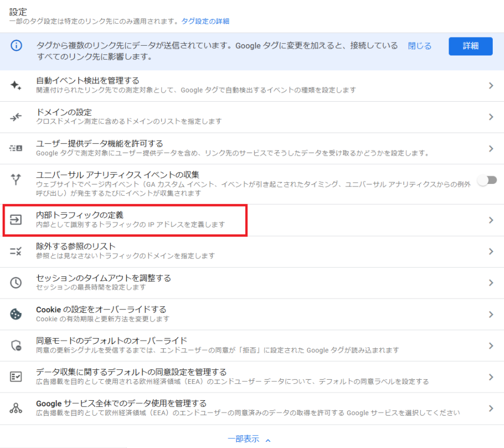The image size is (504, 448).
Task: Click the entry arrow icon for 内部トラフィックの定義
Action: tap(16, 220)
